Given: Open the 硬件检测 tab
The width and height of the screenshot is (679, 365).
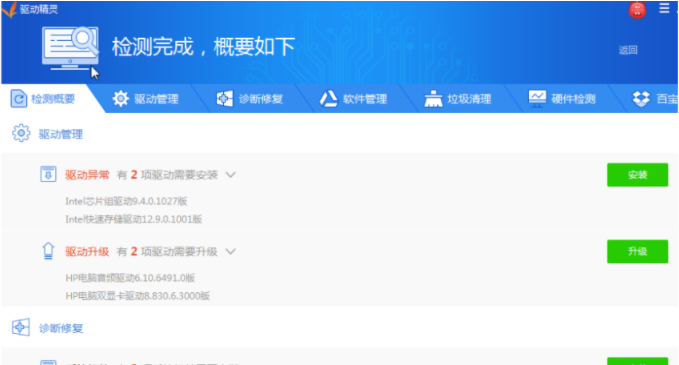Looking at the screenshot, I should point(562,99).
